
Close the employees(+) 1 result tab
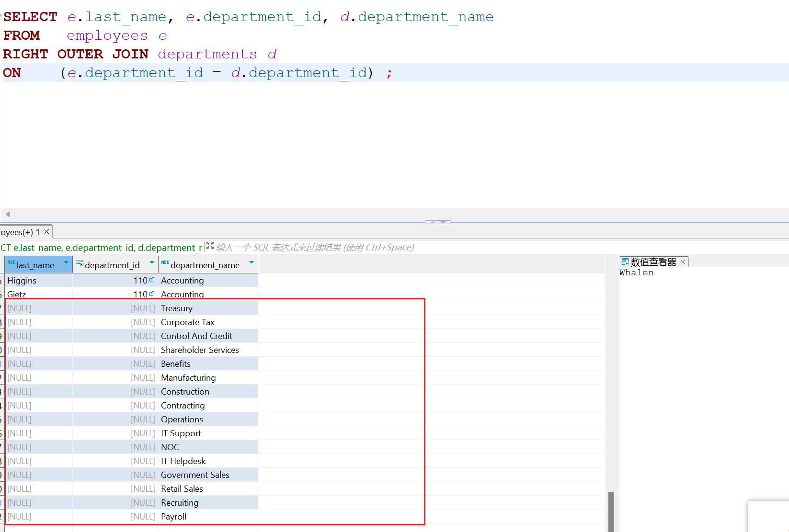coord(46,232)
